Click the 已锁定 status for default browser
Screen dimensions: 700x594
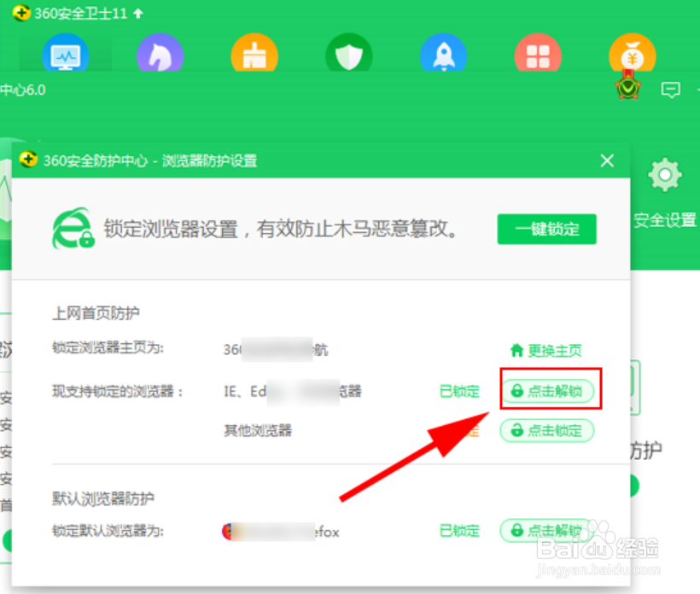(x=459, y=531)
